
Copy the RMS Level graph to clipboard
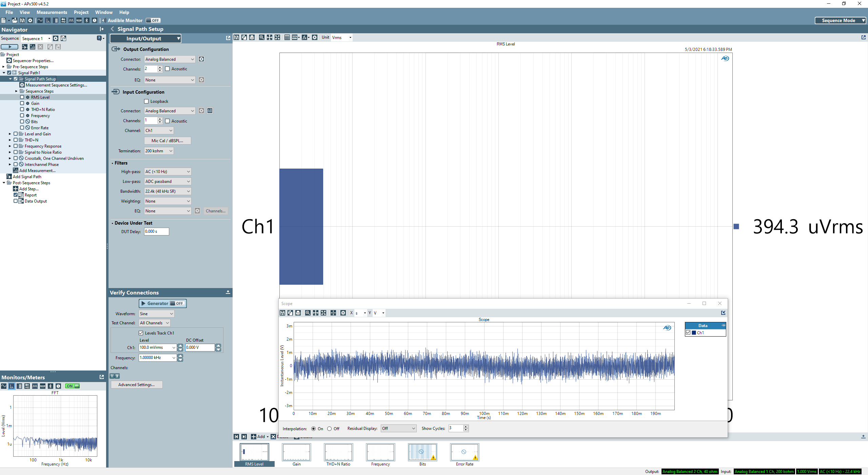coord(244,37)
